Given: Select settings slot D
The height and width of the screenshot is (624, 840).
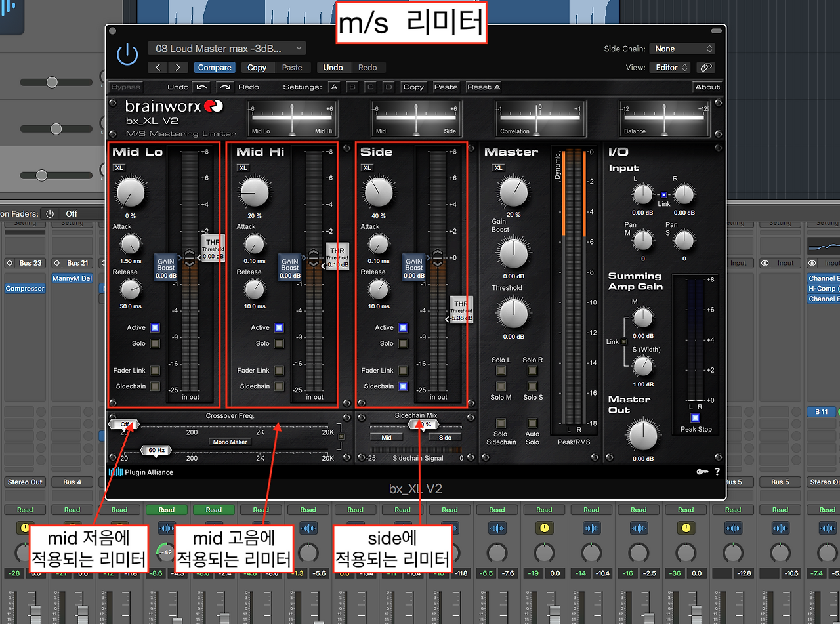Looking at the screenshot, I should (x=389, y=87).
